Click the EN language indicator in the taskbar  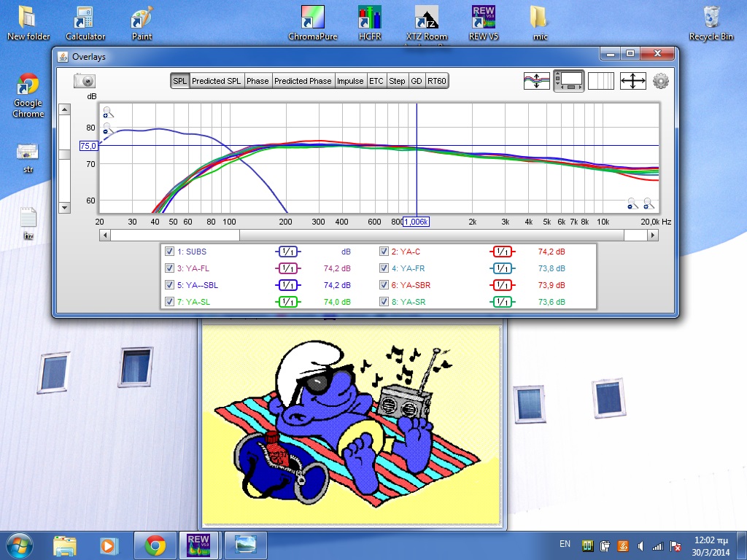[565, 544]
